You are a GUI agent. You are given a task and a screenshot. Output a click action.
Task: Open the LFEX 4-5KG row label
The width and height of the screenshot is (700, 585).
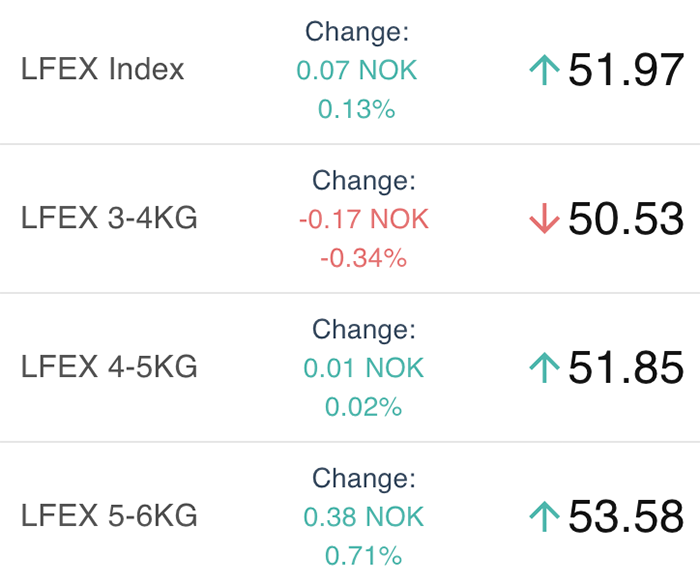[109, 367]
